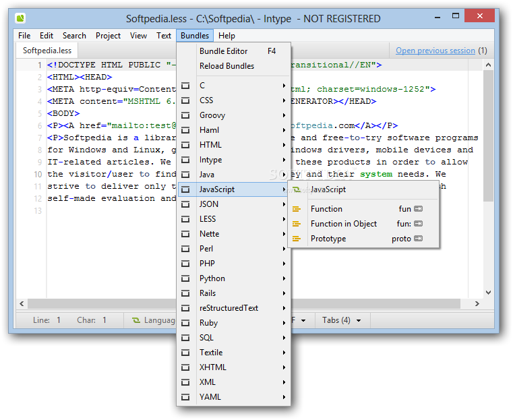Click the vertical scrollbar down arrow

pyautogui.click(x=489, y=293)
